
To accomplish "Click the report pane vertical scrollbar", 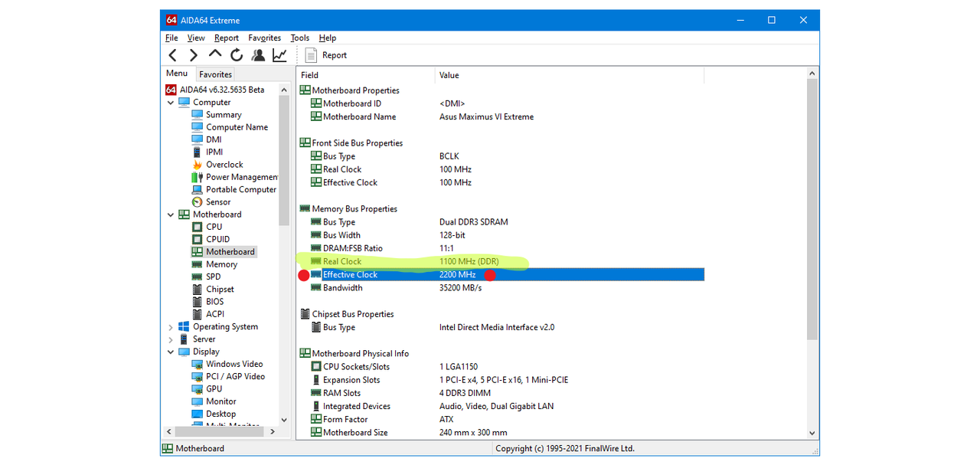I will pos(813,209).
